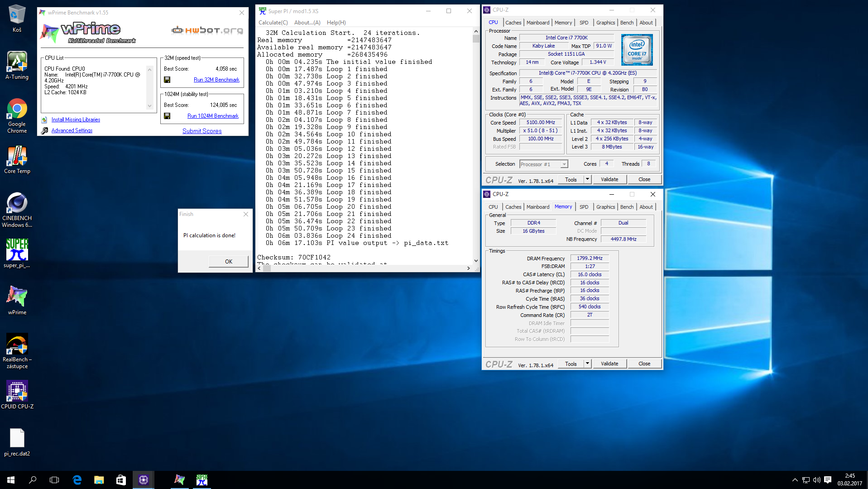Click Super PI vertical scrollbar down arrow
Viewport: 868px width, 489px height.
click(476, 261)
